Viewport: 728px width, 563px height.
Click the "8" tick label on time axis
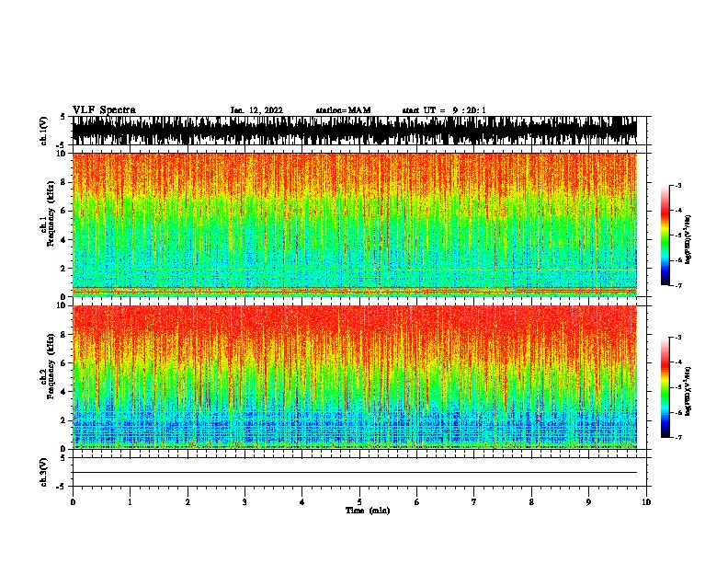pos(531,502)
